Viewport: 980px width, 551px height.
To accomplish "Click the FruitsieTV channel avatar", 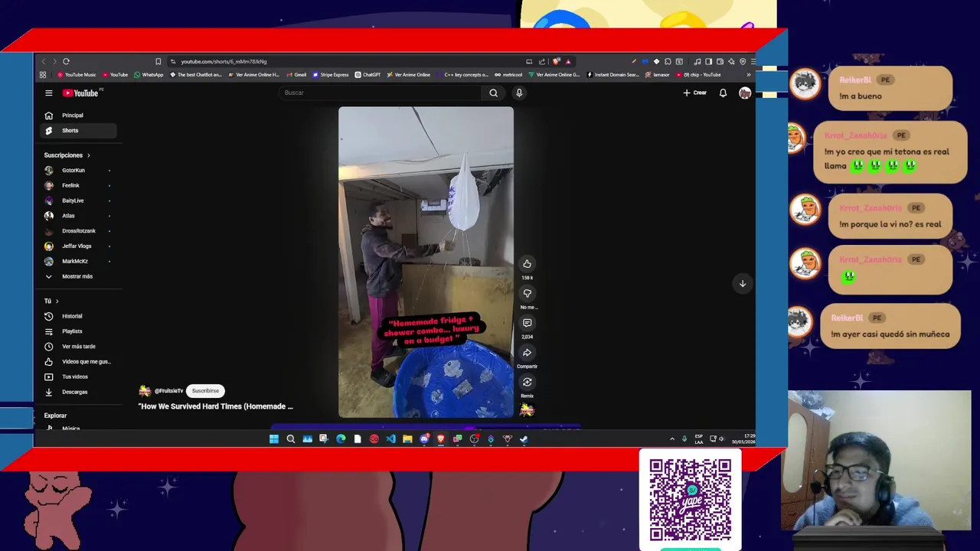I will click(x=145, y=390).
